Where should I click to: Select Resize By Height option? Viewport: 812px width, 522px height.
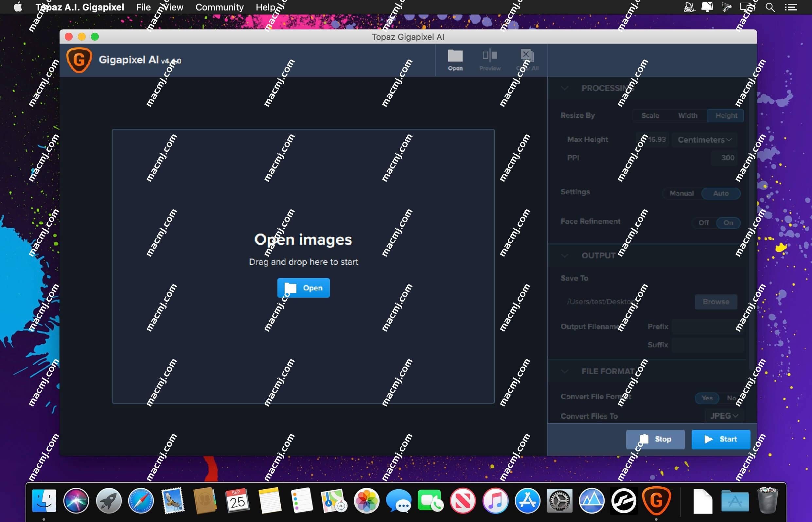click(725, 115)
